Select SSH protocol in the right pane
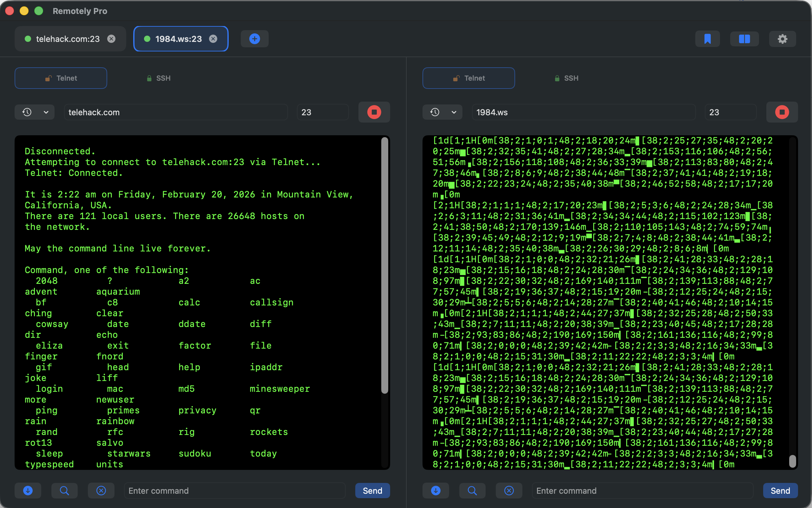This screenshot has height=508, width=812. point(566,78)
